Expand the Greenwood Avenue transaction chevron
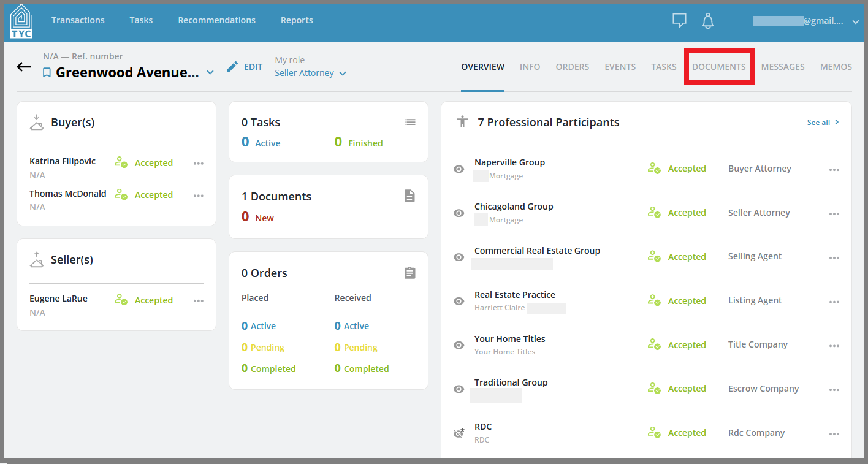868x464 pixels. coord(210,73)
